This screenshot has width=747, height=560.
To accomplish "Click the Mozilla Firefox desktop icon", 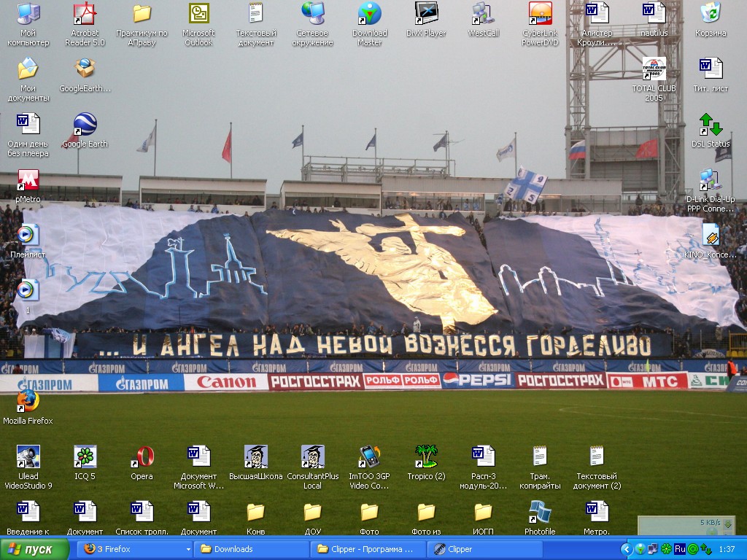I will (x=28, y=401).
